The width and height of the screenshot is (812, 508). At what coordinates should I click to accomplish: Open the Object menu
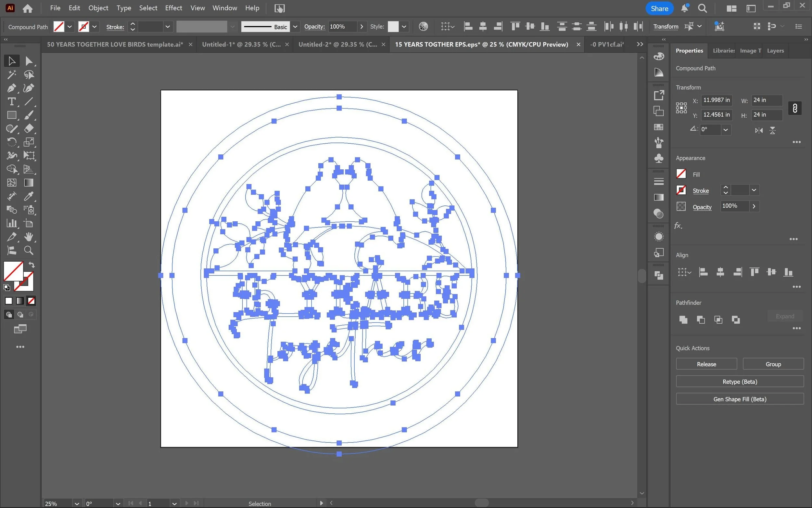click(x=98, y=8)
